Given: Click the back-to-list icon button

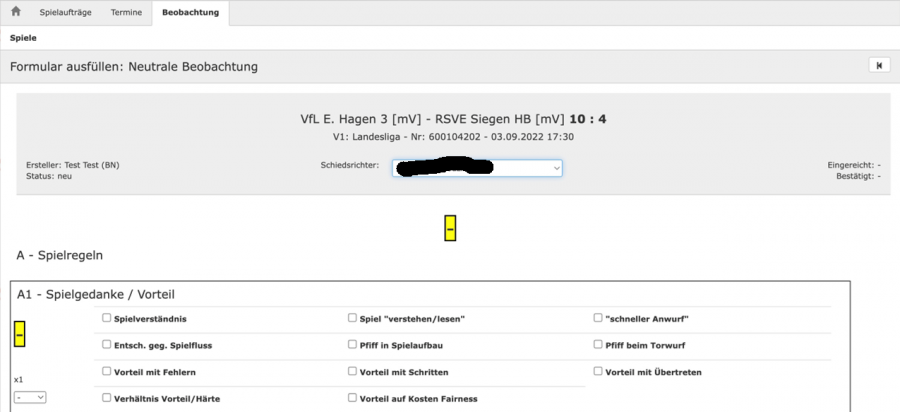Looking at the screenshot, I should click(x=878, y=66).
